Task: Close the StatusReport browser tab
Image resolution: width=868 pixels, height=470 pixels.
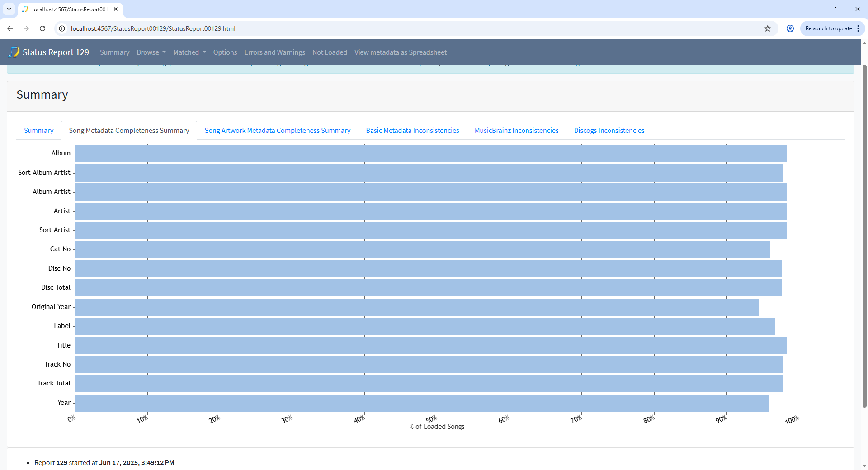Action: (x=116, y=9)
